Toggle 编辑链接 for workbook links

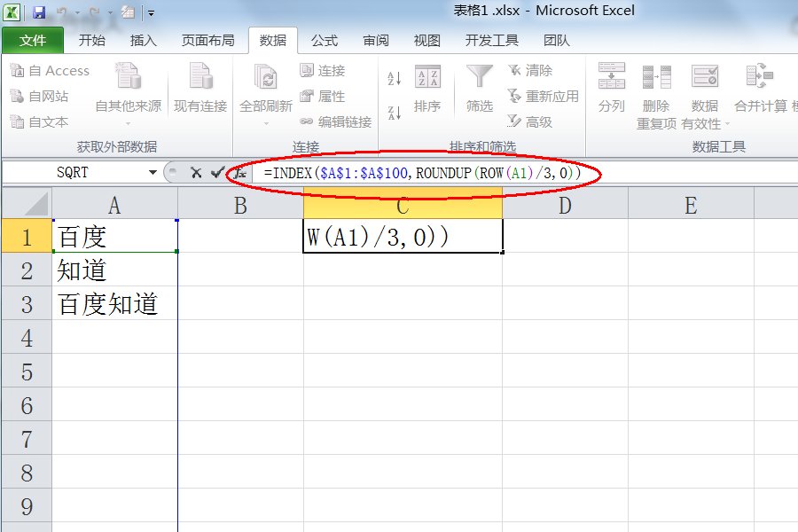tap(332, 121)
